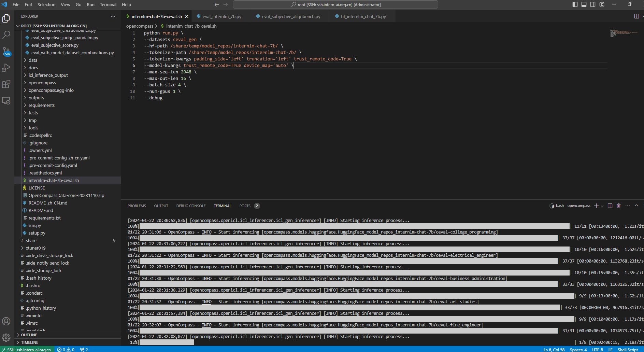
Task: Toggle secondary side bar visibility
Action: pyautogui.click(x=593, y=4)
